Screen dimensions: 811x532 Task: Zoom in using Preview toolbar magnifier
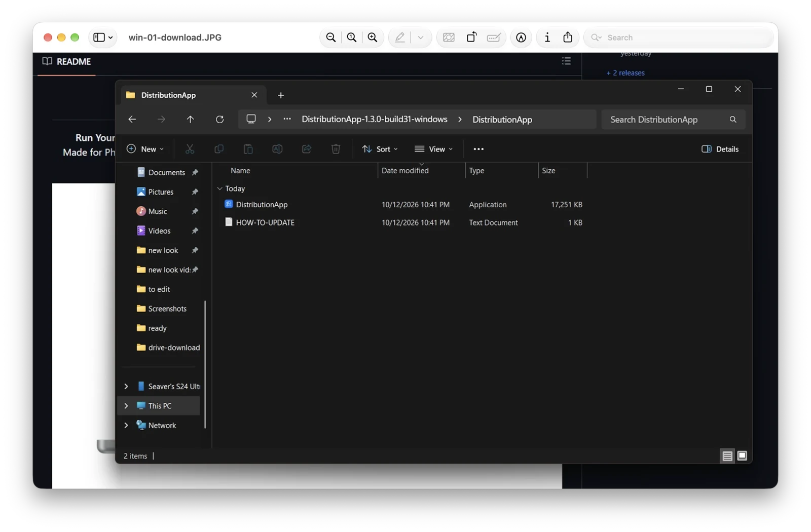coord(373,37)
